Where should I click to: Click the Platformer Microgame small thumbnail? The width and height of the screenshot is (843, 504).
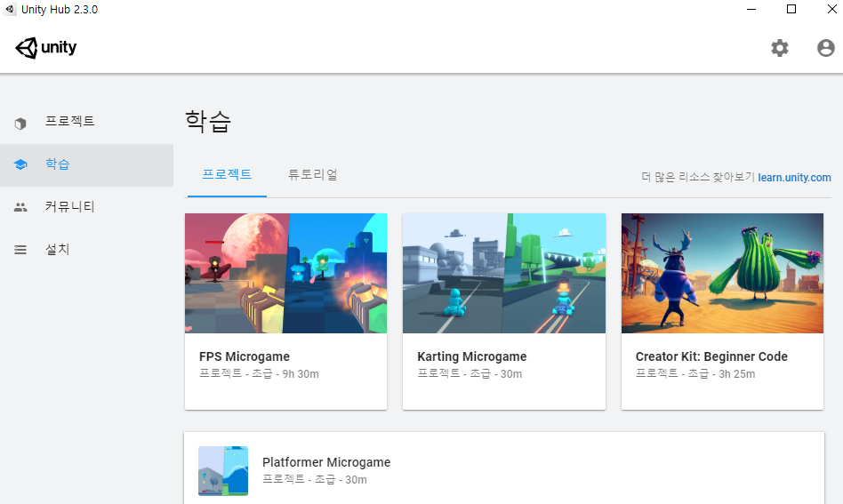click(x=223, y=471)
